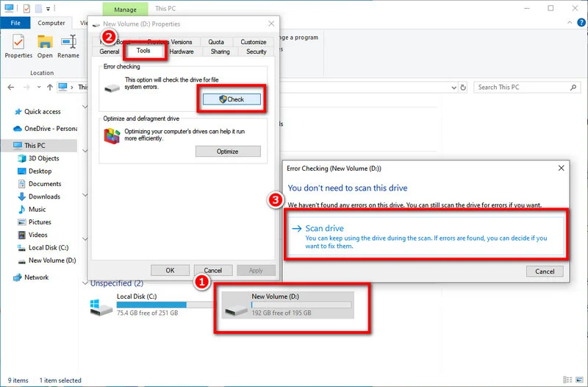Click the C: drive usage bar
588x387 pixels.
pos(165,305)
